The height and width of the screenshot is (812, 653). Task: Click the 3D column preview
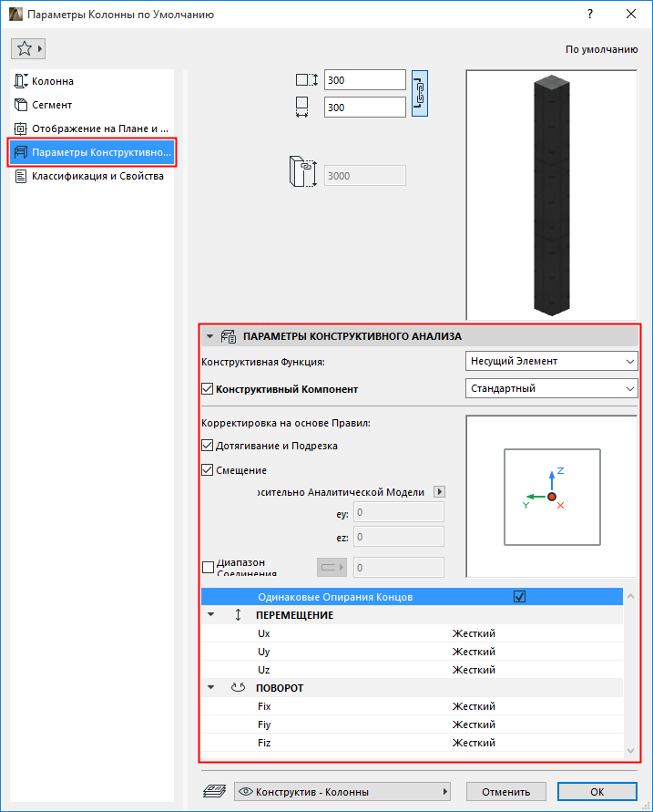(x=552, y=195)
